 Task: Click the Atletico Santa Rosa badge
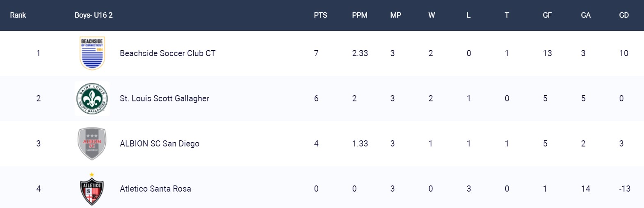point(92,189)
